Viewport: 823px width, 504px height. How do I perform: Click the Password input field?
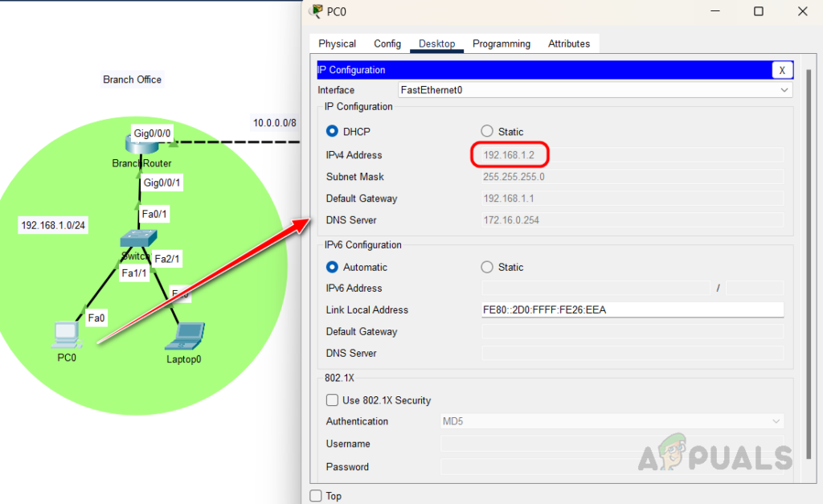pos(611,466)
